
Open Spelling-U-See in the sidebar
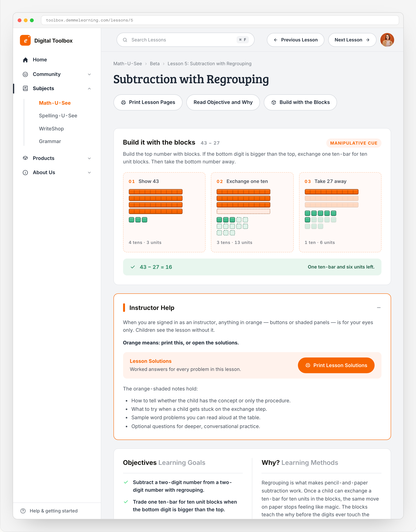tap(58, 116)
